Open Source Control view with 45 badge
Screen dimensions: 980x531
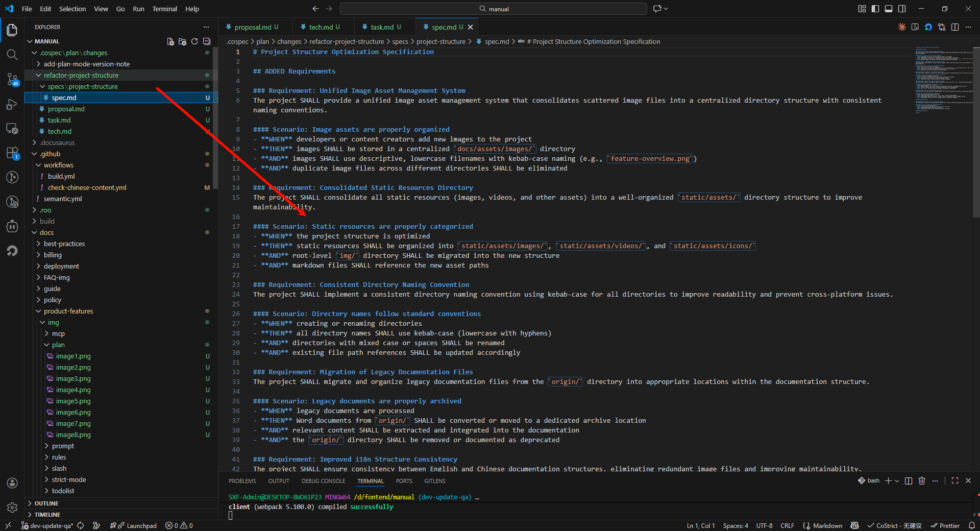coord(12,79)
